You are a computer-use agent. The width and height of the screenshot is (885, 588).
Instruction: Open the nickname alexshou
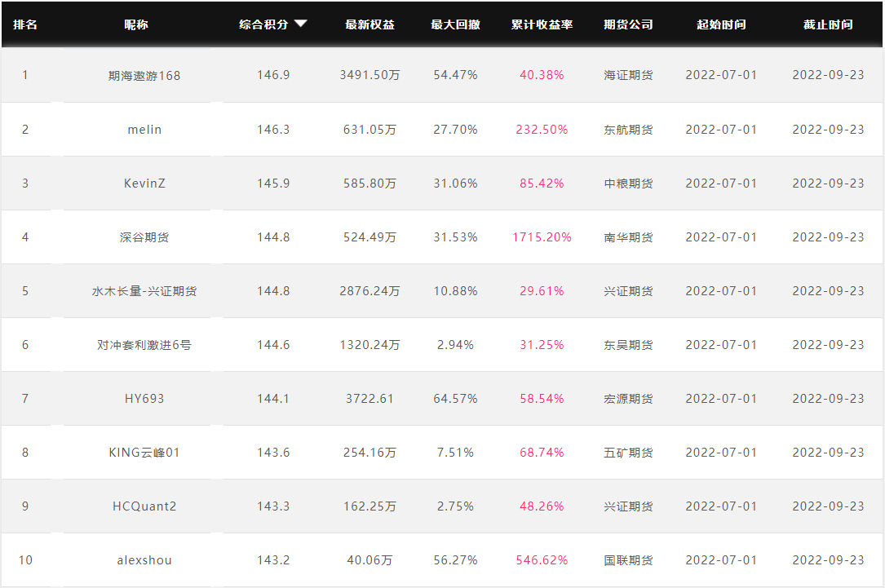point(144,560)
